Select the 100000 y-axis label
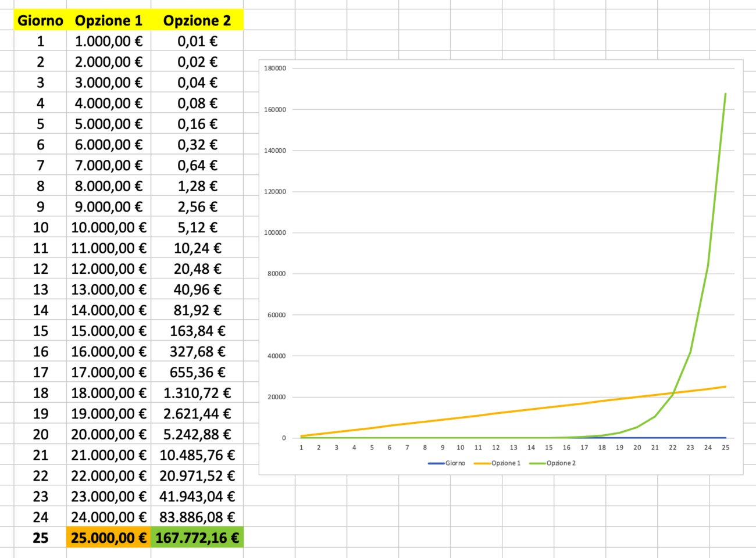The height and width of the screenshot is (558, 756). (x=275, y=233)
